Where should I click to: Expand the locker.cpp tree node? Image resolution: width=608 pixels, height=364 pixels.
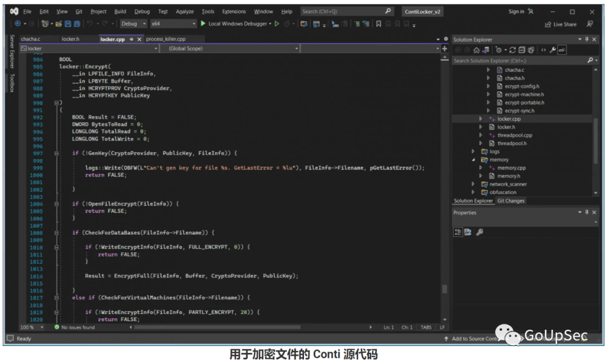[x=480, y=119]
